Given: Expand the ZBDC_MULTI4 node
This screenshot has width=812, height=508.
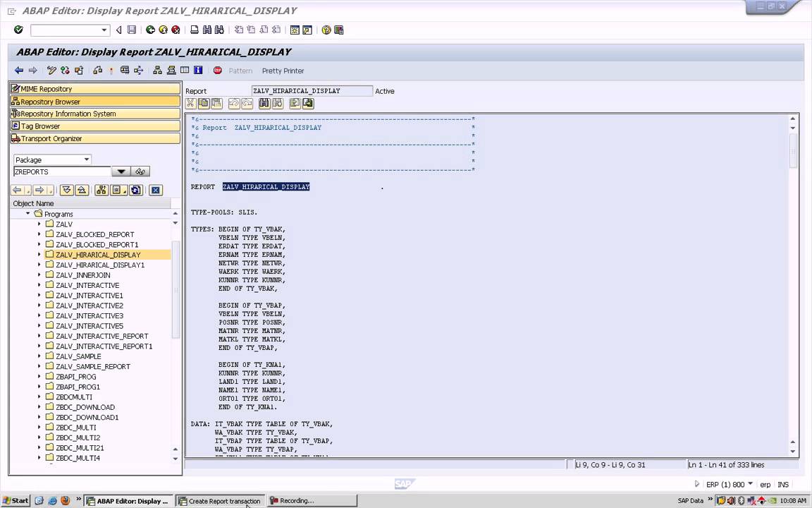Looking at the screenshot, I should (39, 458).
